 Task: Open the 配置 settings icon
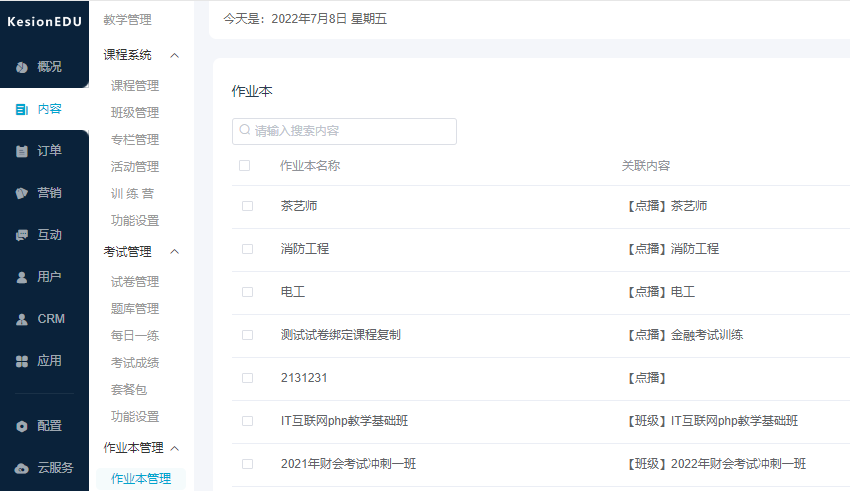point(22,426)
